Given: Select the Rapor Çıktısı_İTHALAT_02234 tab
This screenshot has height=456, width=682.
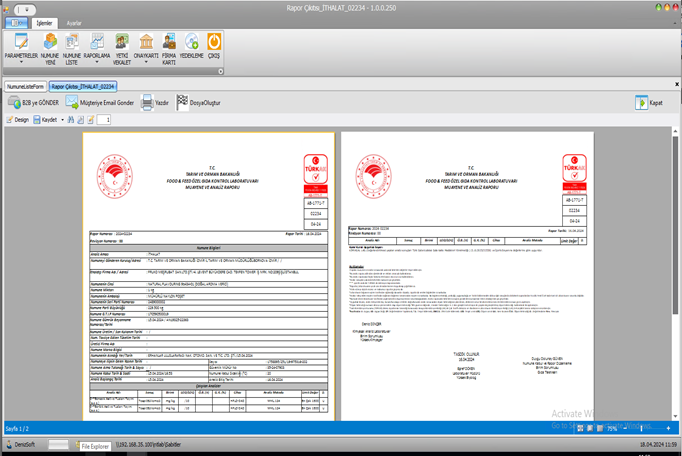Looking at the screenshot, I should click(83, 87).
